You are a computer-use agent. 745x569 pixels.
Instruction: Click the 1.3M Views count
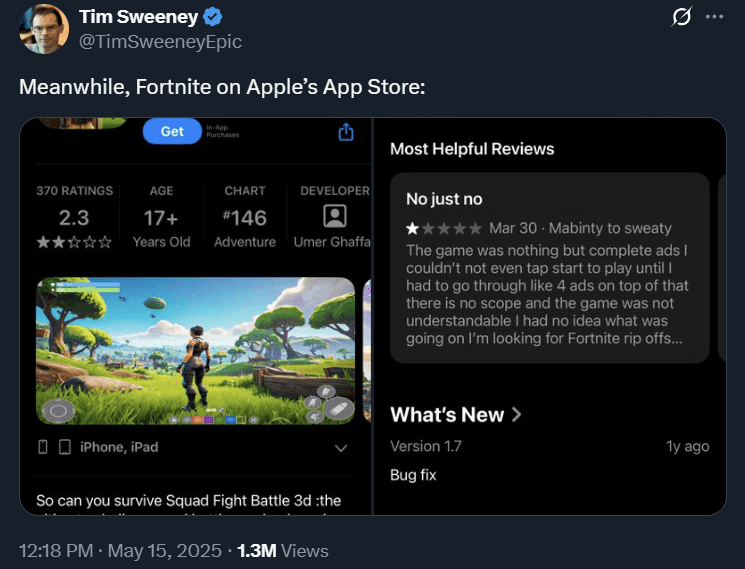point(282,550)
